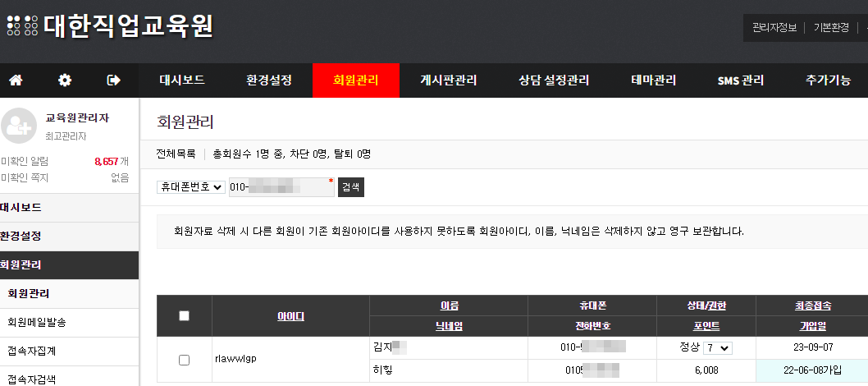Click the home icon in navigation bar

[16, 80]
